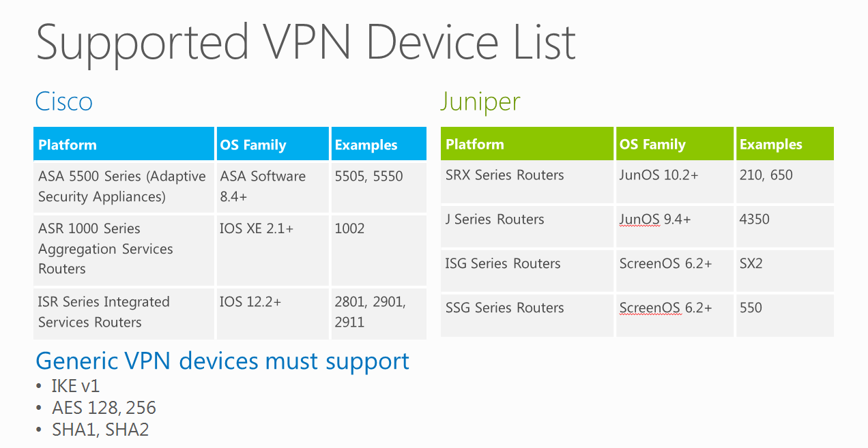The height and width of the screenshot is (448, 868).
Task: Select the SRX Series Routers cell
Action: click(x=527, y=182)
